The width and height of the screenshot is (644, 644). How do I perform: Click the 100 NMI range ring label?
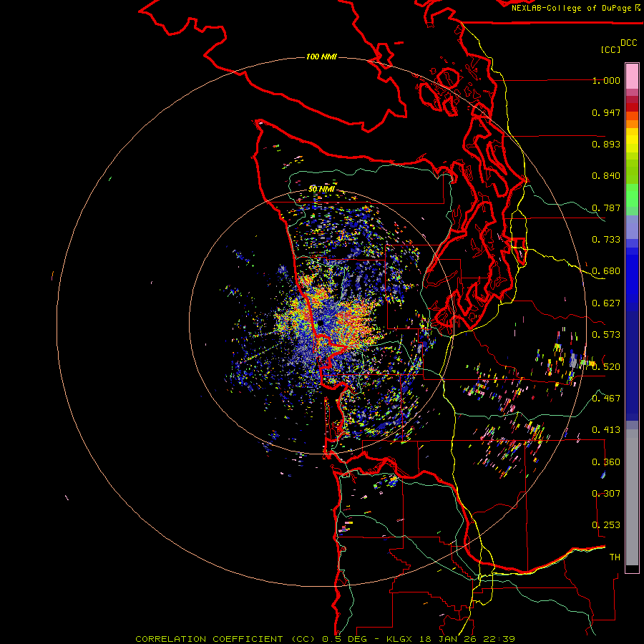(321, 57)
